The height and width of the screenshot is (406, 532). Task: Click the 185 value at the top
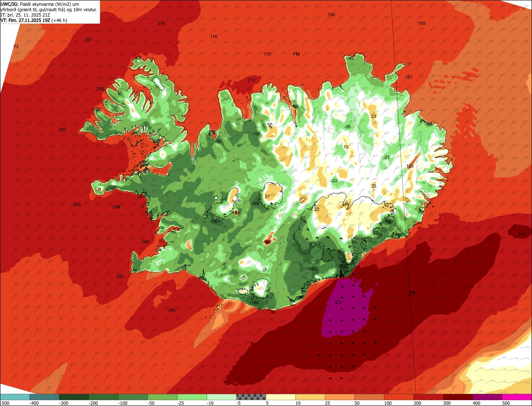(331, 15)
